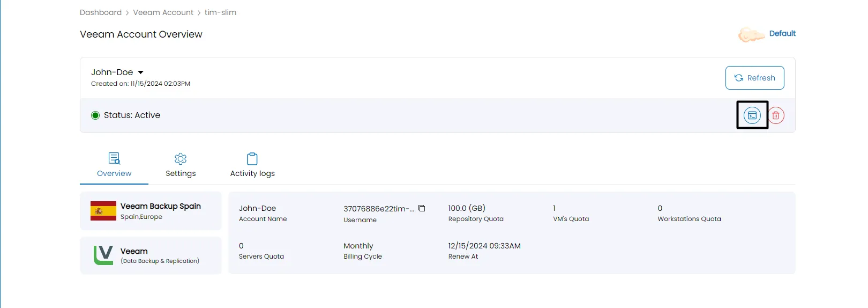The width and height of the screenshot is (868, 308).
Task: Click the Activity logs clipboard icon
Action: pyautogui.click(x=252, y=159)
